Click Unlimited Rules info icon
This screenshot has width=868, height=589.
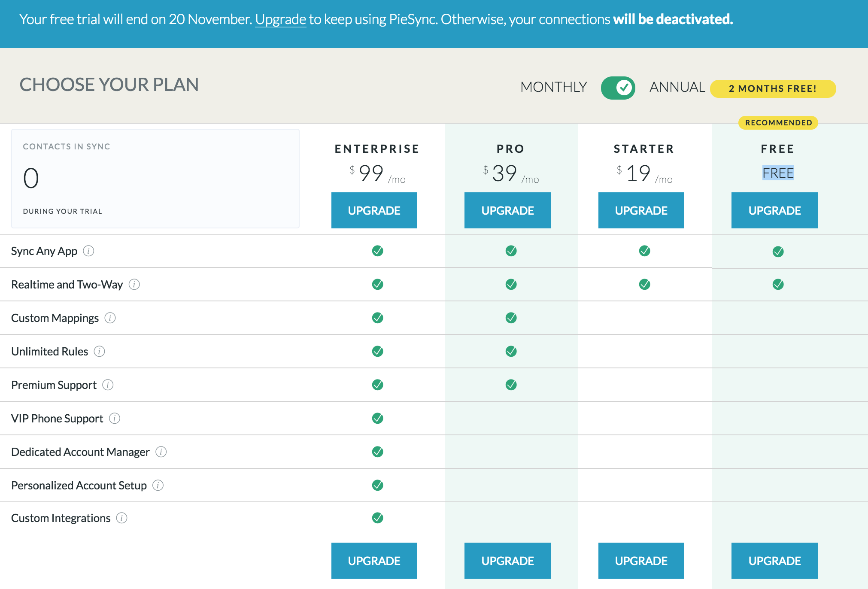click(x=100, y=351)
